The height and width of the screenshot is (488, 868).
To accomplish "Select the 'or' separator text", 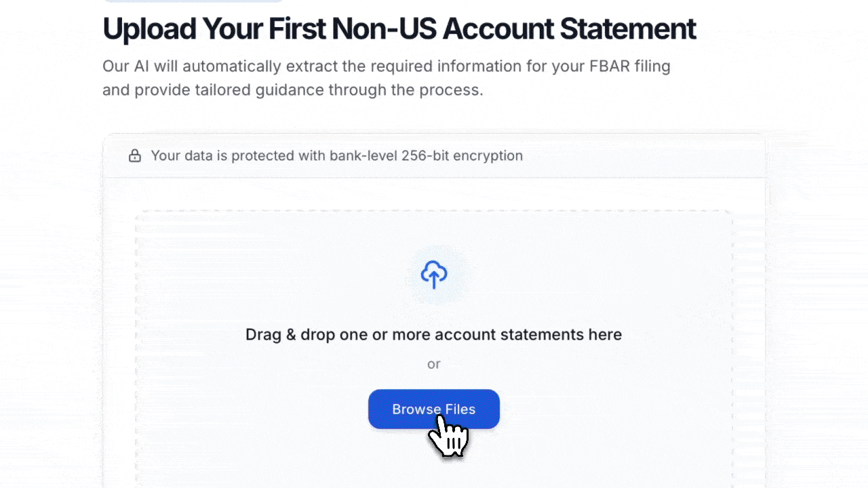I will (x=434, y=364).
